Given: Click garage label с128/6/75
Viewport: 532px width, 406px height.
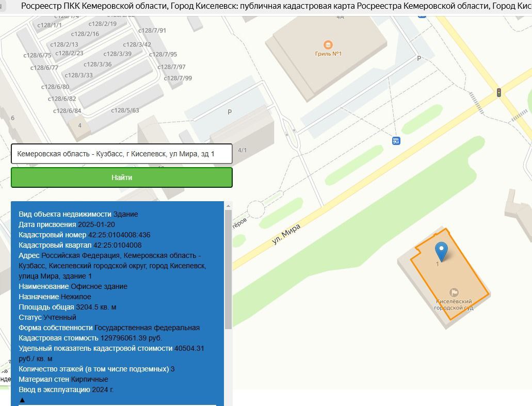Looking at the screenshot, I should tap(37, 55).
